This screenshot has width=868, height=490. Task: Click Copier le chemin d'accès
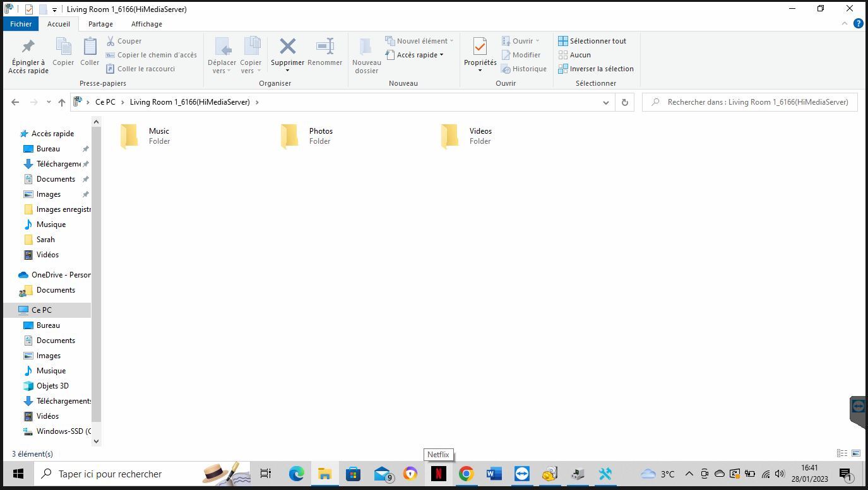(x=152, y=55)
